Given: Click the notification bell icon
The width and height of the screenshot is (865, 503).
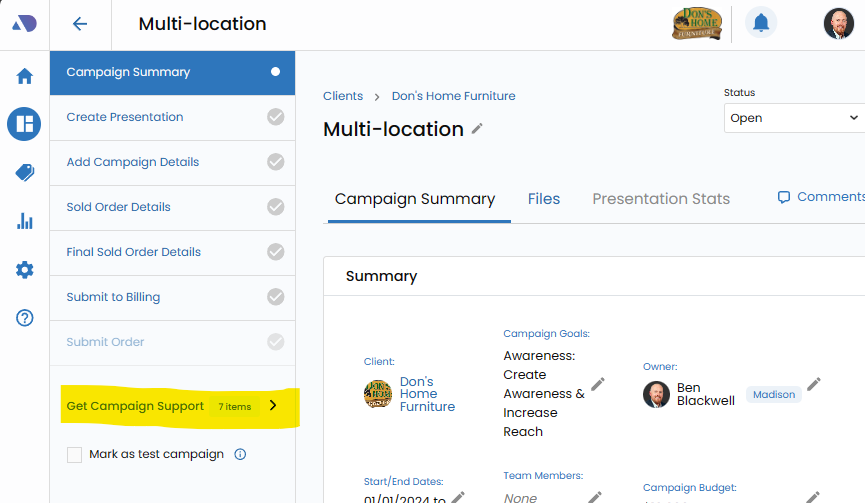Looking at the screenshot, I should pos(761,23).
